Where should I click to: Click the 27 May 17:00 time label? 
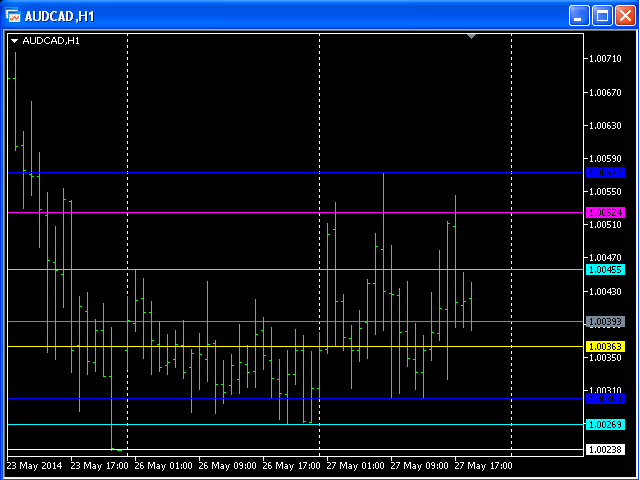(x=484, y=466)
